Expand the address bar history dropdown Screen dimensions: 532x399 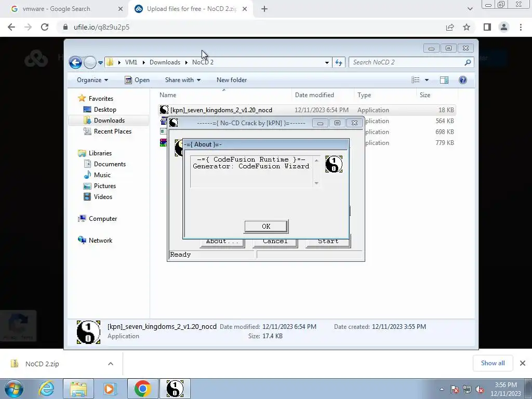pos(327,63)
